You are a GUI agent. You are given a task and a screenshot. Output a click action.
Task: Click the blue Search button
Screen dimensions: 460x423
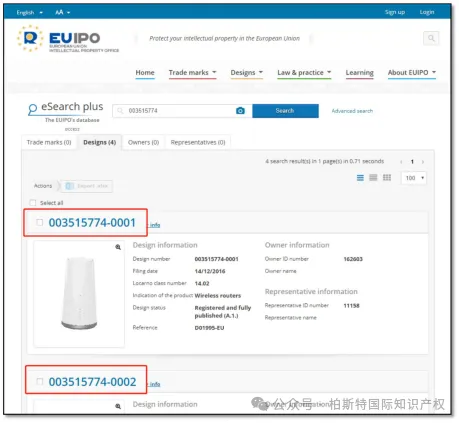tap(285, 111)
